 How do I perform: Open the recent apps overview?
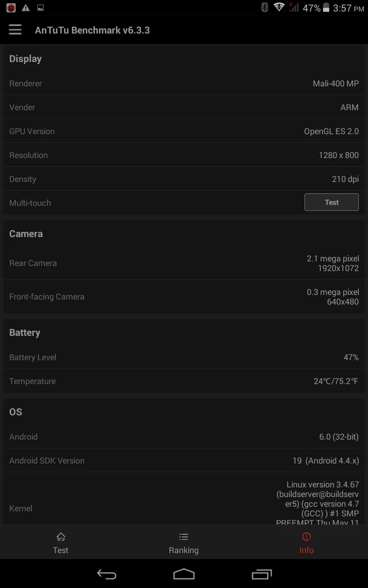point(262,574)
